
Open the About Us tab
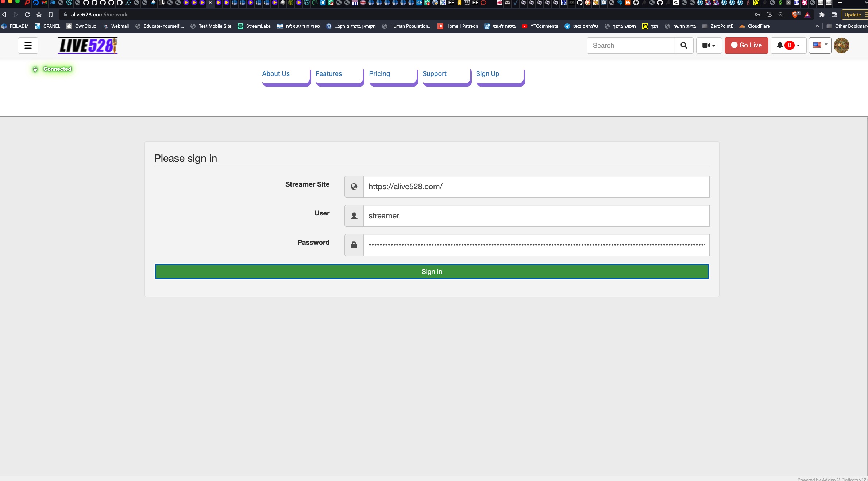pos(286,76)
